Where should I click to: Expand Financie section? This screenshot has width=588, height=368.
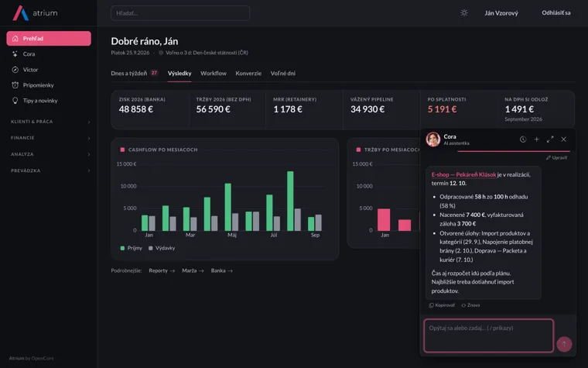[50, 138]
